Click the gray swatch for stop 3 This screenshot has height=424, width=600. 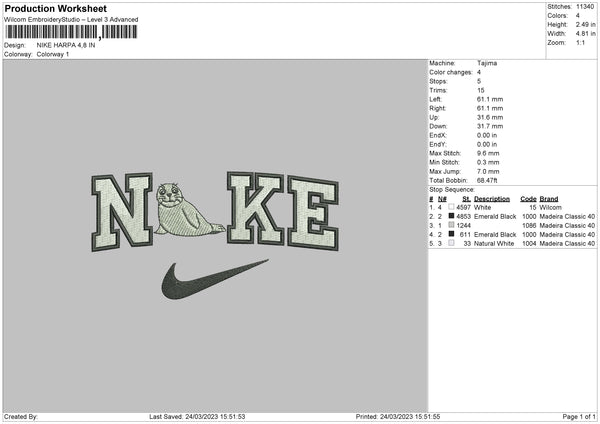[x=451, y=225]
